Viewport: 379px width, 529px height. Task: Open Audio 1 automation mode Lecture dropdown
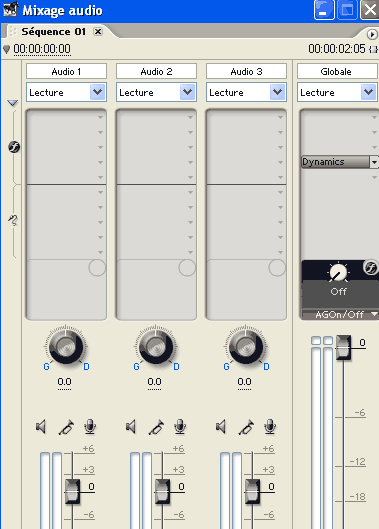(x=97, y=92)
